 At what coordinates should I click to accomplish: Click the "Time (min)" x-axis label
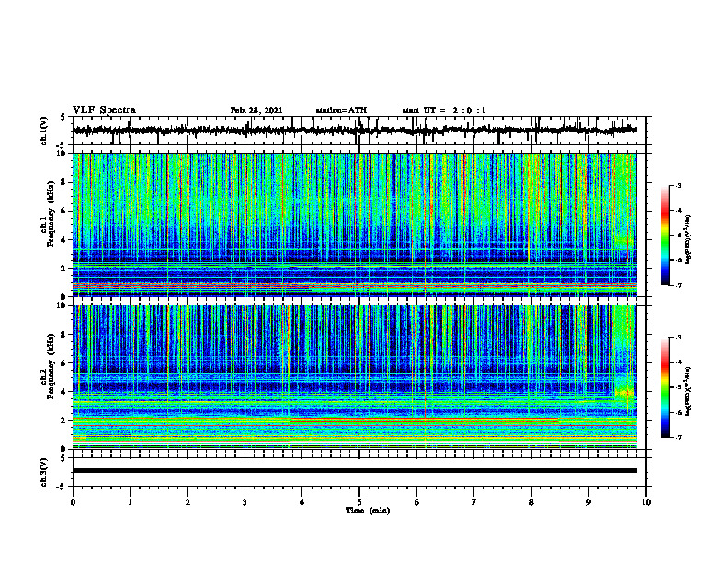(368, 511)
